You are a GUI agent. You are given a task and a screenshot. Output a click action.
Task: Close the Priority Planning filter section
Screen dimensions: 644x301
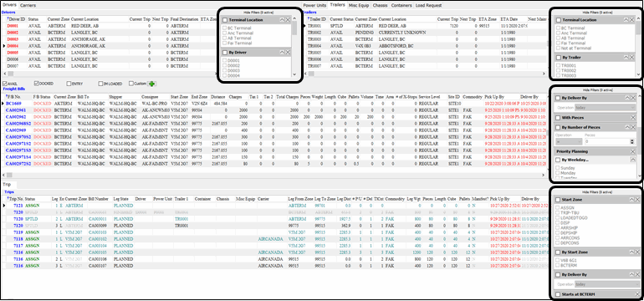coord(633,151)
